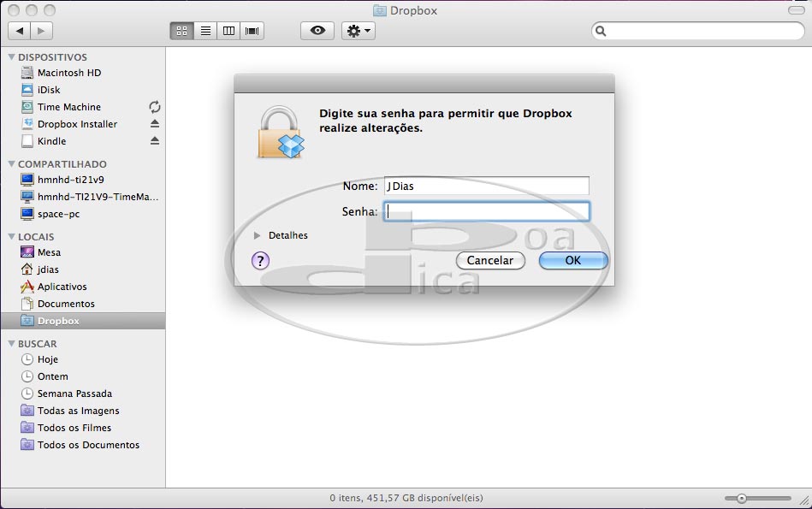Click the Time Machine sync icon
The height and width of the screenshot is (509, 812).
[x=154, y=107]
